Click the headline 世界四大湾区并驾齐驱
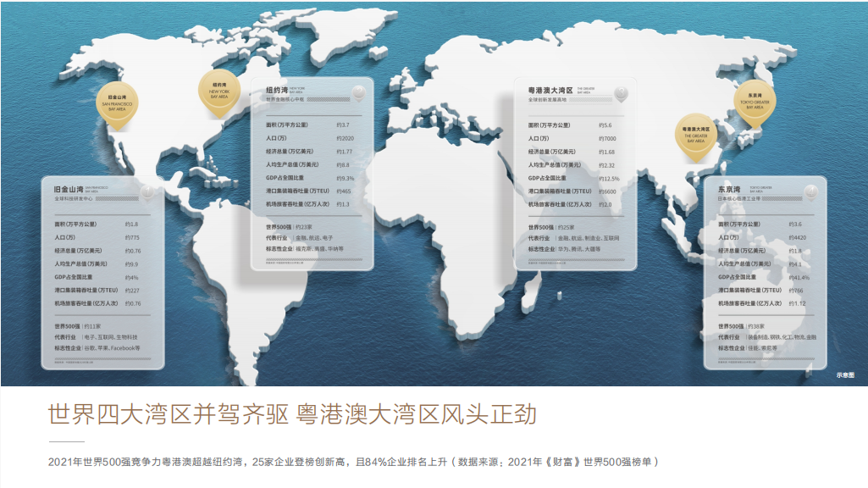The width and height of the screenshot is (868, 488). tap(169, 415)
